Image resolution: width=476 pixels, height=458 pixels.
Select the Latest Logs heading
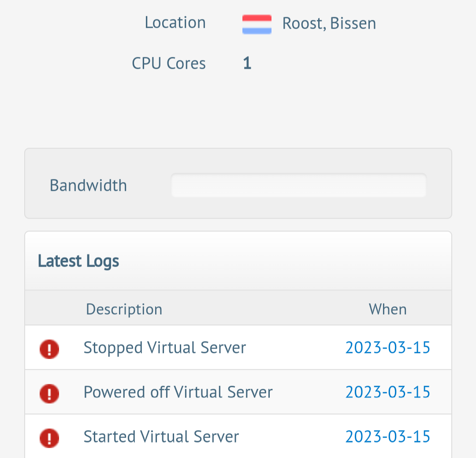pyautogui.click(x=78, y=261)
